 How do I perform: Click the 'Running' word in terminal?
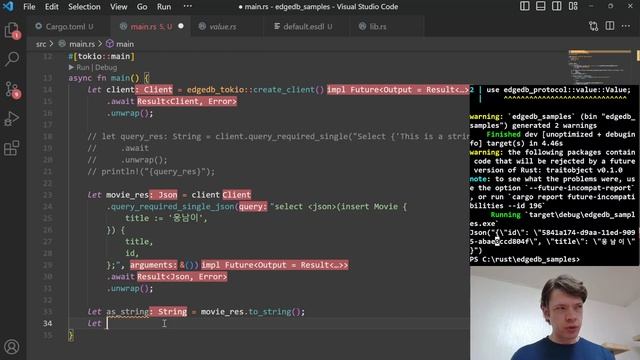click(505, 215)
